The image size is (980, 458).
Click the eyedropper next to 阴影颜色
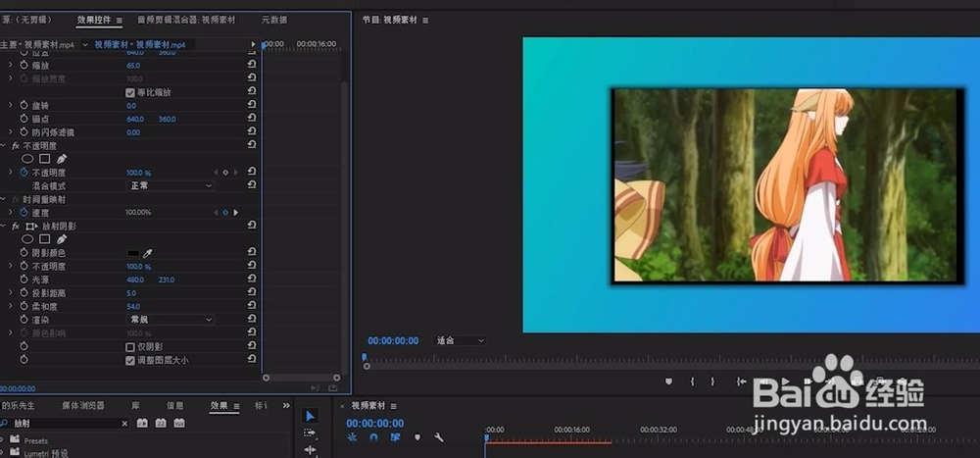148,253
